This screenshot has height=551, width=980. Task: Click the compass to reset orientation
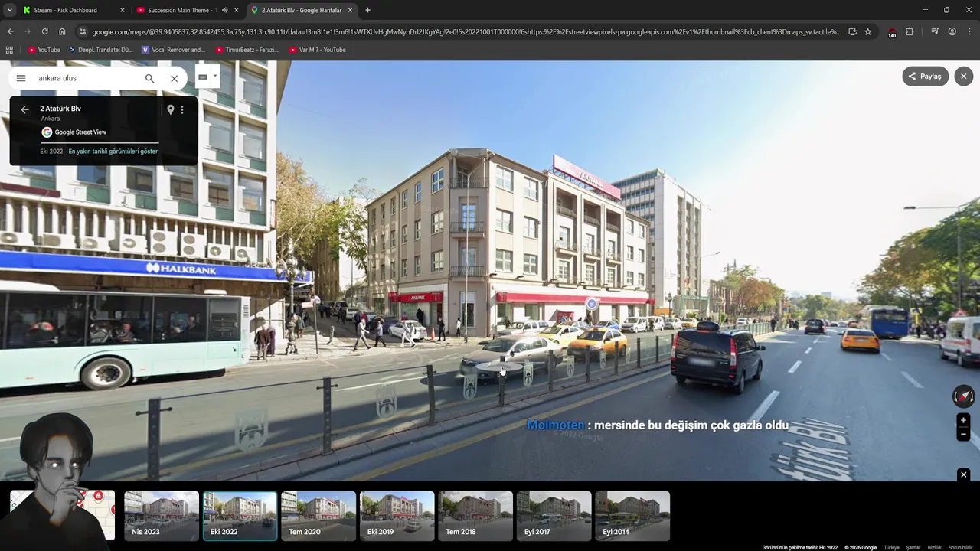[963, 396]
